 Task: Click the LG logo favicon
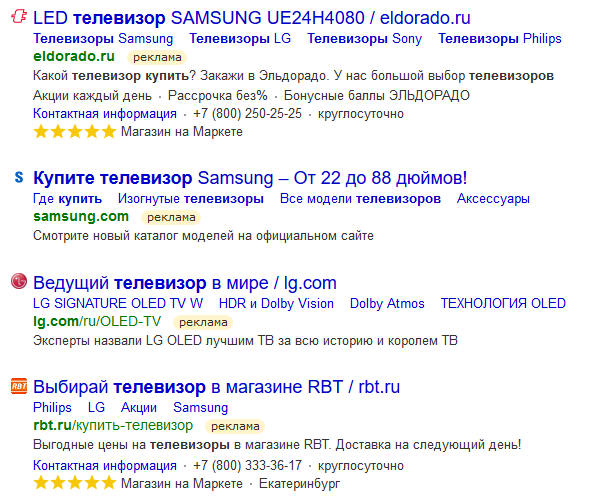19,281
